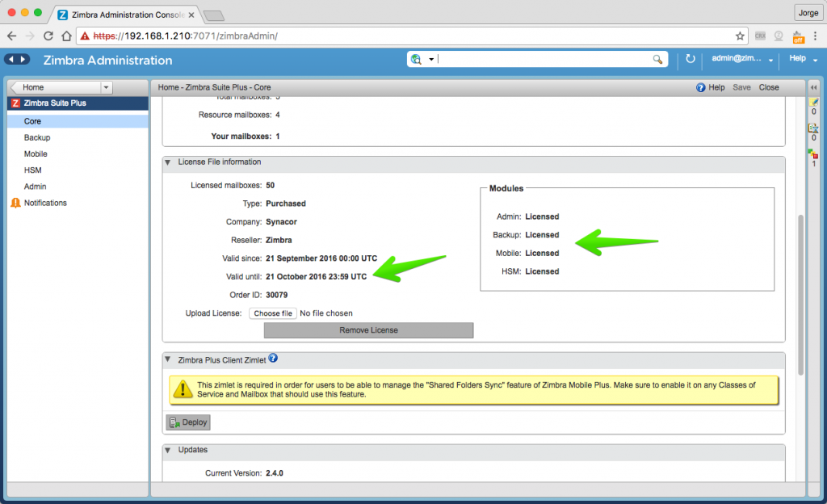Screen dimensions: 827x504
Task: Collapse right side status pane
Action: pos(813,87)
